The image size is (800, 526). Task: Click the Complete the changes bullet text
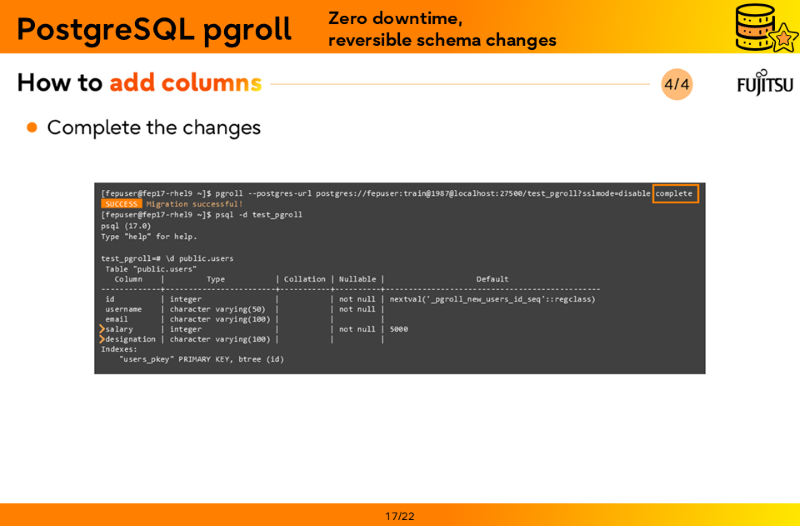point(153,127)
